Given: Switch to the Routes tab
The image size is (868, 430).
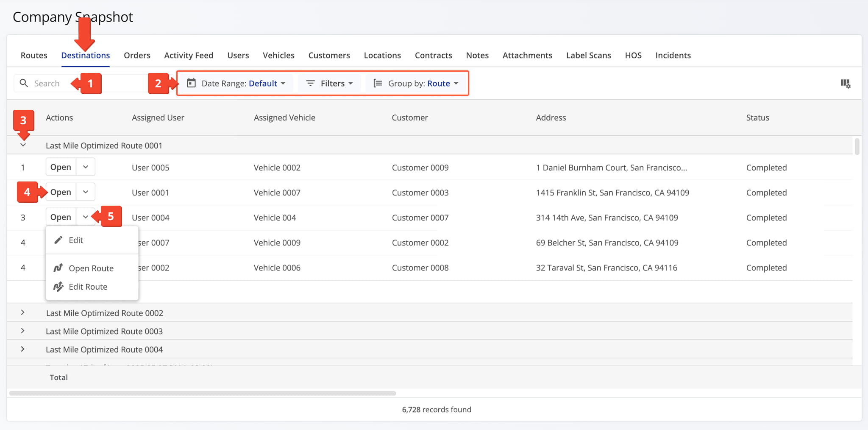Looking at the screenshot, I should coord(34,55).
